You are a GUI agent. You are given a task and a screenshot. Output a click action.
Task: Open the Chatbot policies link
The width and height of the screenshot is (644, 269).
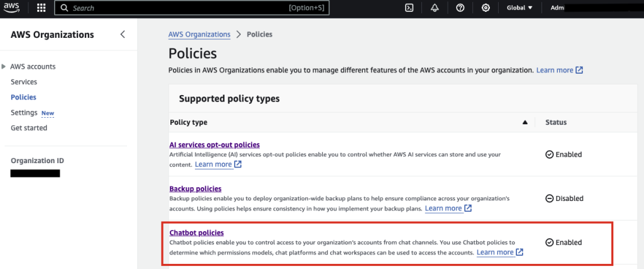[197, 232]
